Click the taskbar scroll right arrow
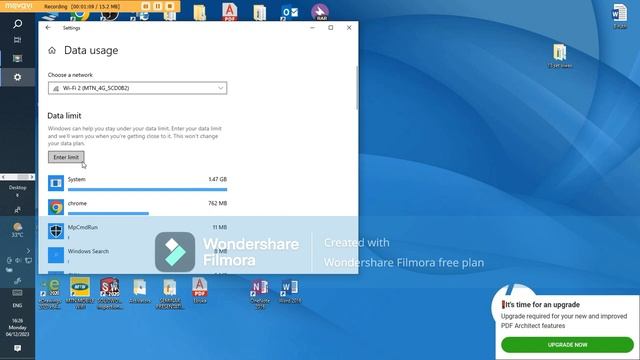640x360 pixels. click(32, 177)
